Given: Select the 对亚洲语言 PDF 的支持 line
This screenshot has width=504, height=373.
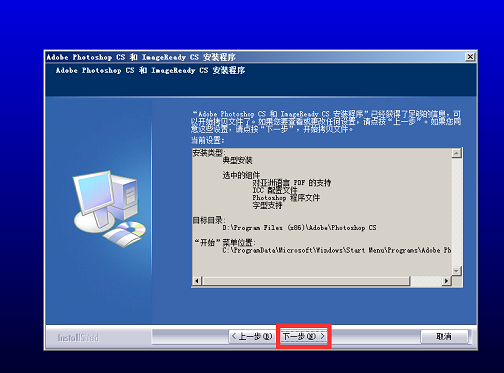Looking at the screenshot, I should tap(292, 183).
